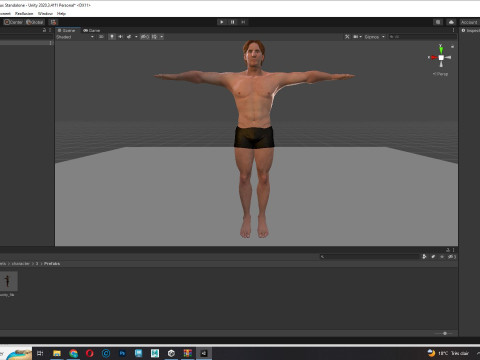This screenshot has width=480, height=360.
Task: Toggle scene audio with the speaker icon
Action: click(x=120, y=37)
